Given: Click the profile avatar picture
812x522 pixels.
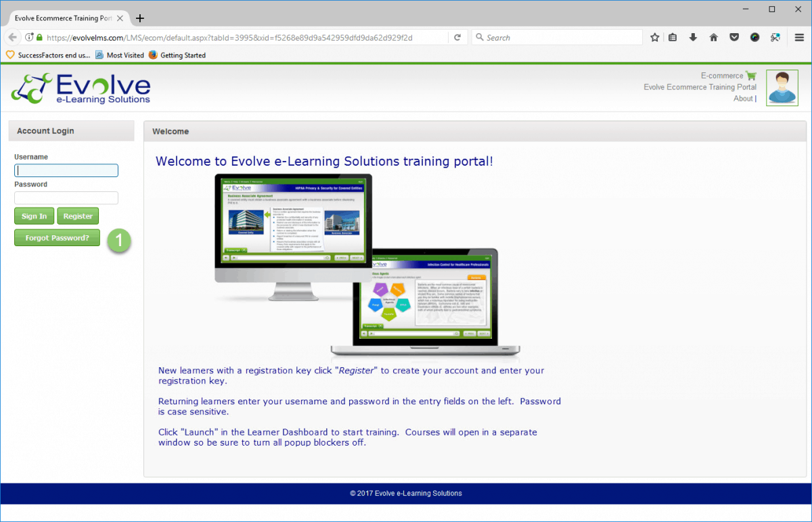Looking at the screenshot, I should pyautogui.click(x=782, y=87).
